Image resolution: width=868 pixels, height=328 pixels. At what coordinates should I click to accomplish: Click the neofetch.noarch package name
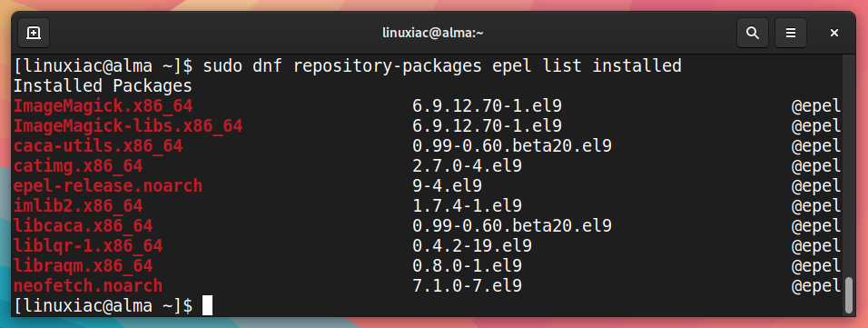[88, 285]
